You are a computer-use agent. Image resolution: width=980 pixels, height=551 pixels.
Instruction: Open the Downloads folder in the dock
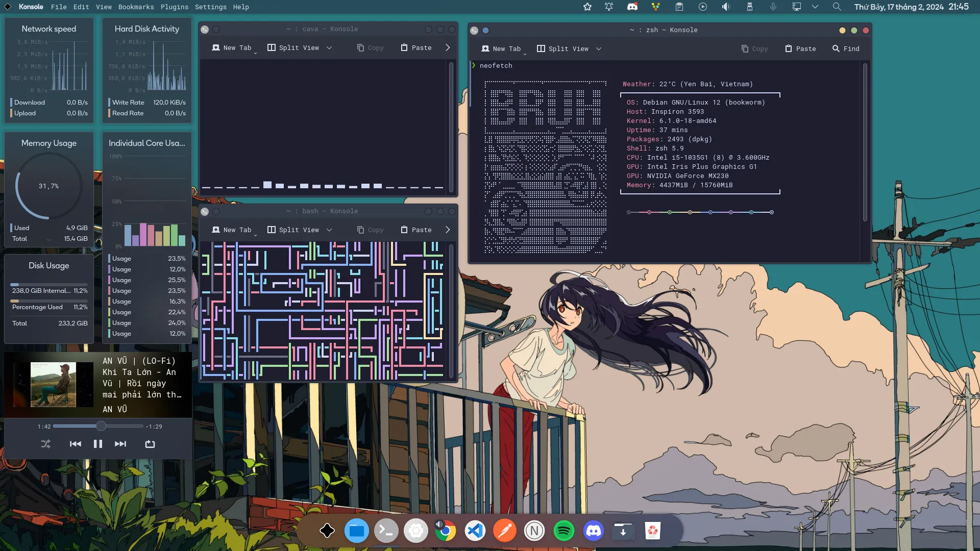[x=623, y=531]
